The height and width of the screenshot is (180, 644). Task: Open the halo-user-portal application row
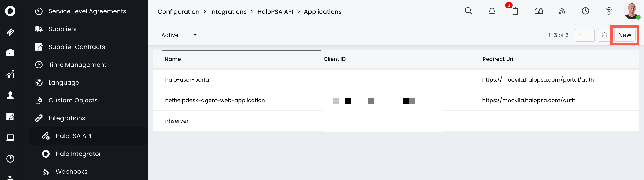coord(188,80)
